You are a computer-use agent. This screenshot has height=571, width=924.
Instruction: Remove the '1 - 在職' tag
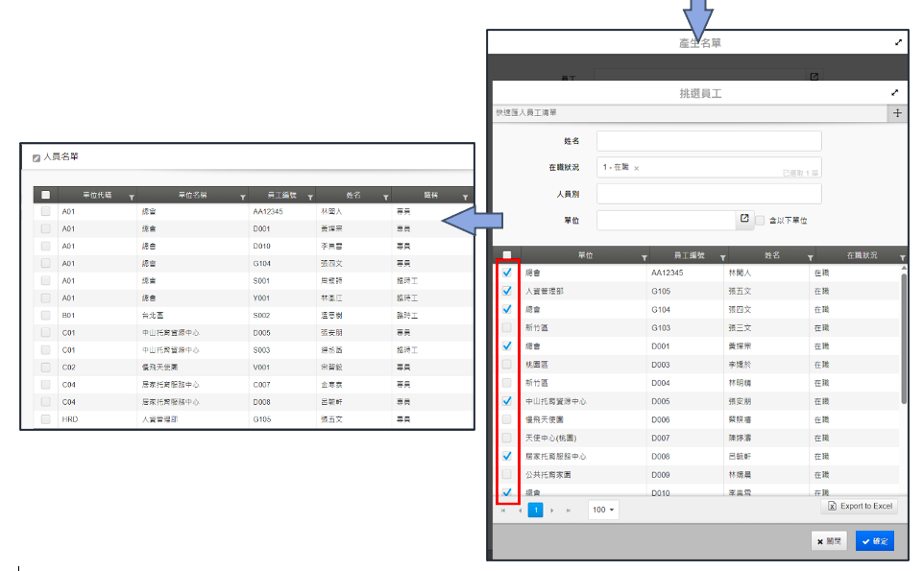636,168
